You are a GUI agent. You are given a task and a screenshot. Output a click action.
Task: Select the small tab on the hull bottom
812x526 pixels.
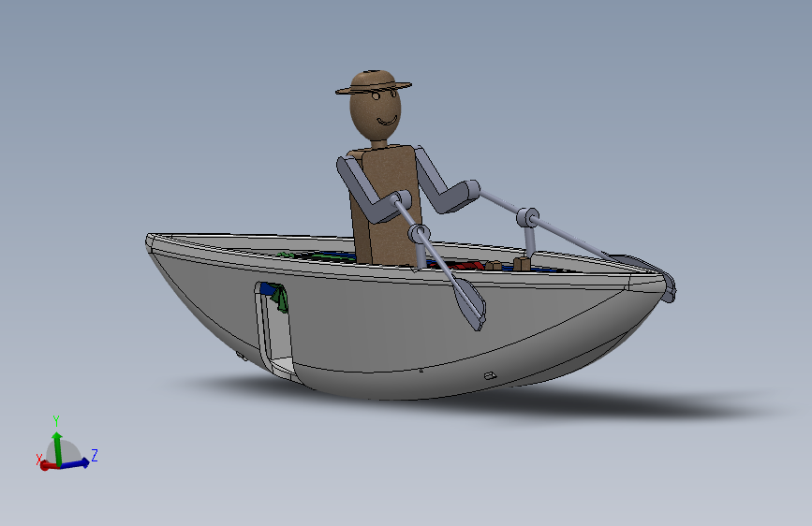click(490, 375)
